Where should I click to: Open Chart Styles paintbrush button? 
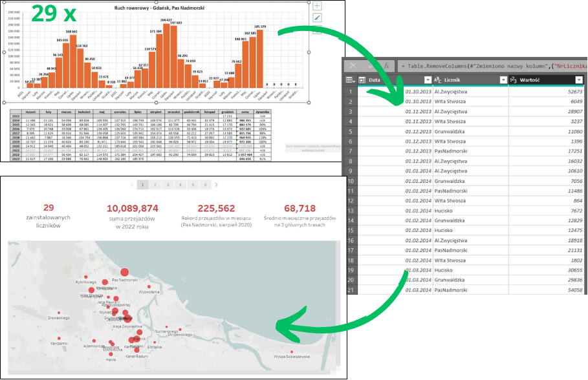click(317, 17)
